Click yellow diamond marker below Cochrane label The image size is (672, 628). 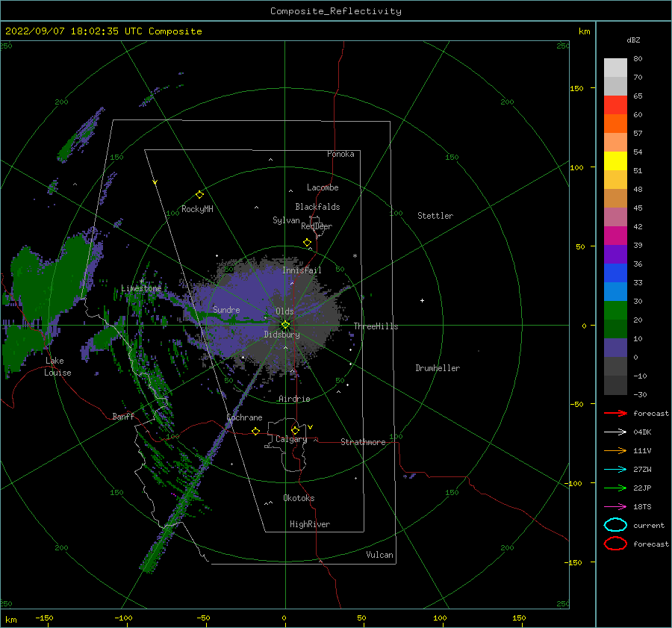click(x=256, y=432)
